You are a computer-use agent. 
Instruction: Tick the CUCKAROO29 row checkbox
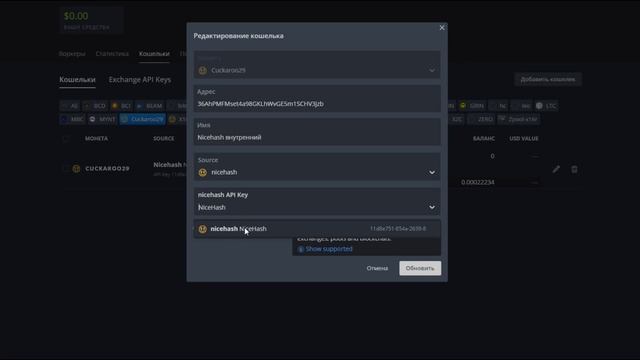click(x=66, y=169)
